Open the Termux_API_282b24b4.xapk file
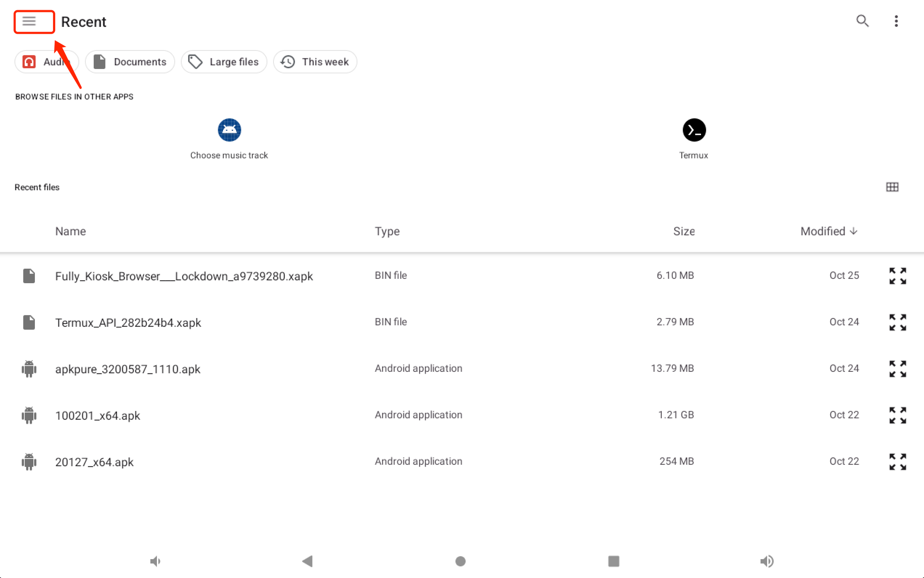The image size is (924, 578). pyautogui.click(x=128, y=322)
